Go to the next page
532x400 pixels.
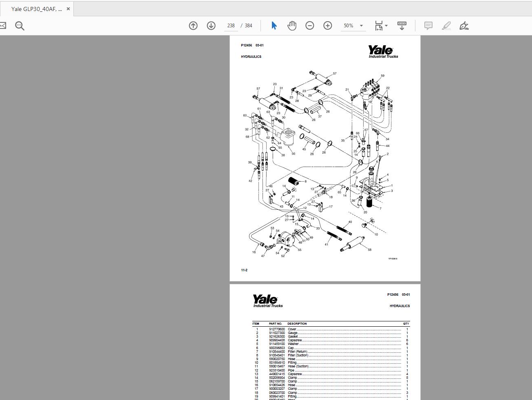[211, 25]
